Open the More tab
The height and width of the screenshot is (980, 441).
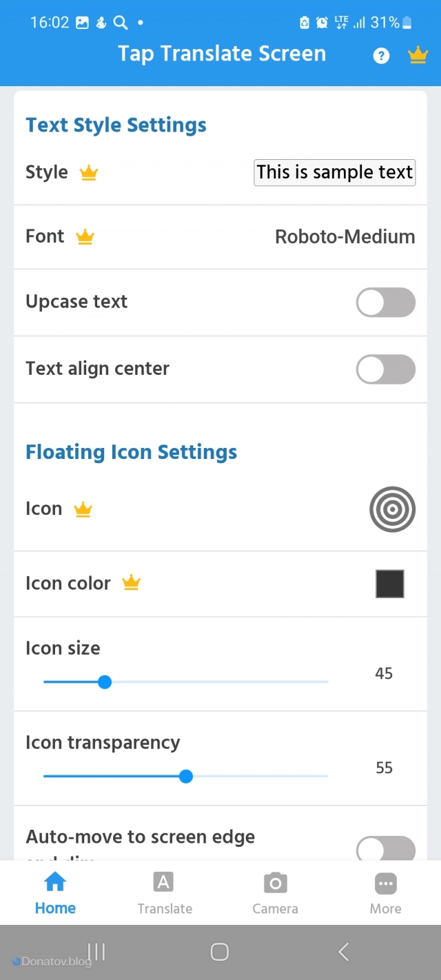point(385,892)
